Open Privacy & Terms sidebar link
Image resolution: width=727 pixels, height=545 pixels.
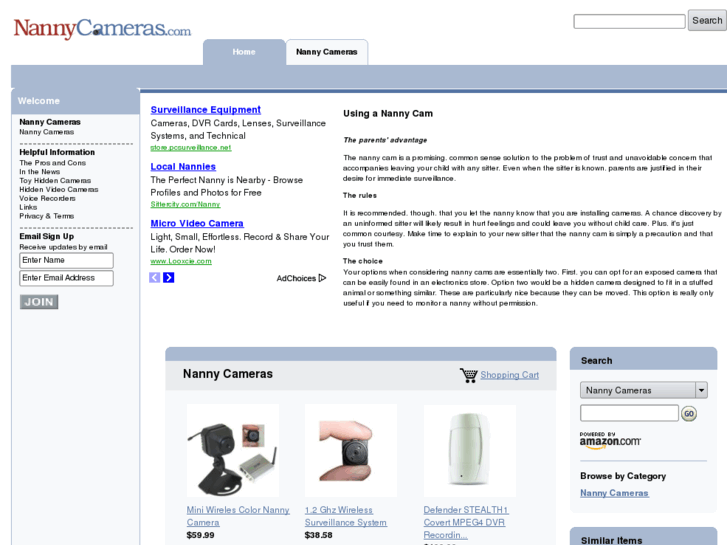point(46,216)
